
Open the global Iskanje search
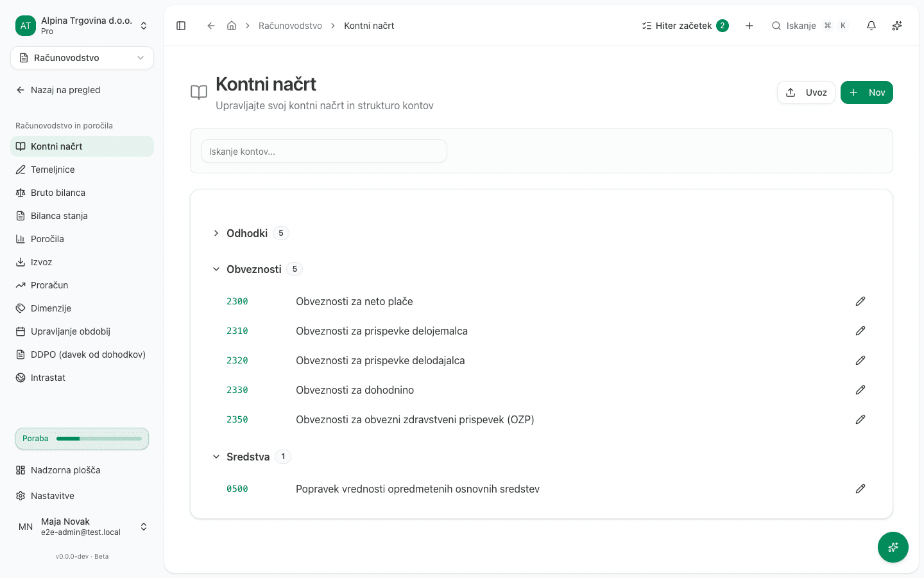tap(810, 26)
